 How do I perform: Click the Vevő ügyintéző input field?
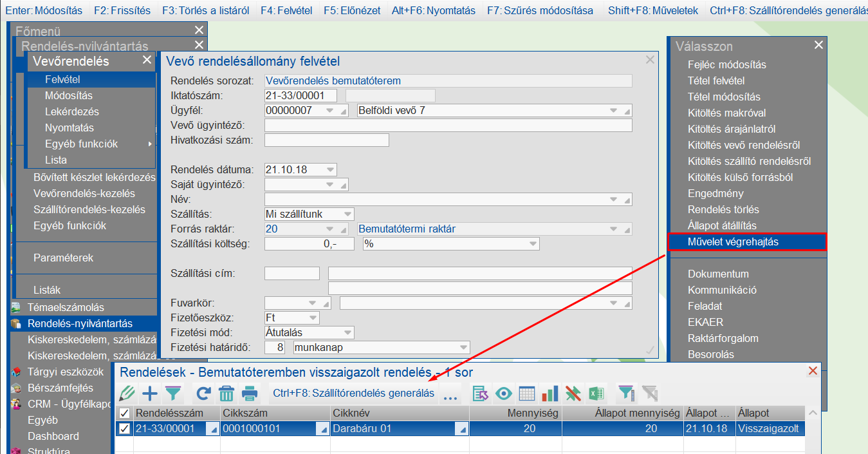[x=448, y=126]
